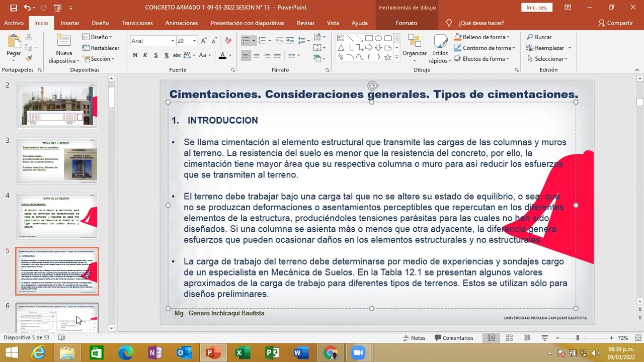Toggle strikethrough (abc) formatting
The width and height of the screenshot is (644, 362).
[x=177, y=55]
